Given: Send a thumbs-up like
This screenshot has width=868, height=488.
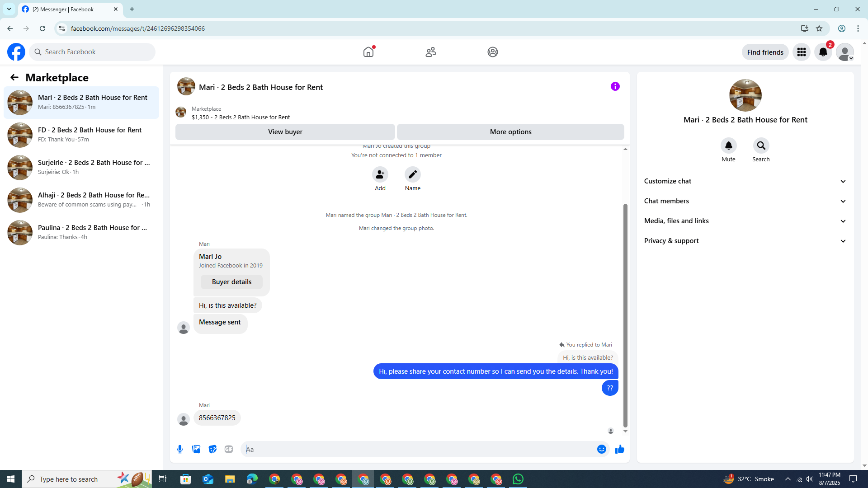Looking at the screenshot, I should pyautogui.click(x=619, y=449).
